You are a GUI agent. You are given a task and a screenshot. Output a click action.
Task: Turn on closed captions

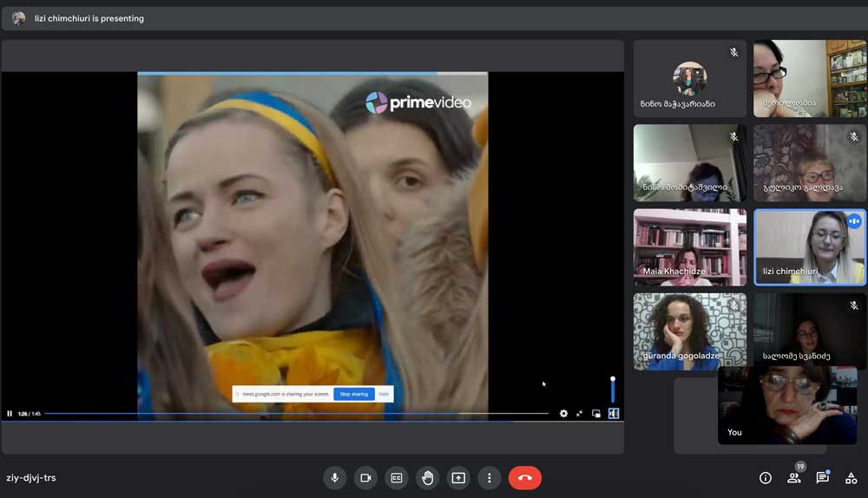coord(397,478)
